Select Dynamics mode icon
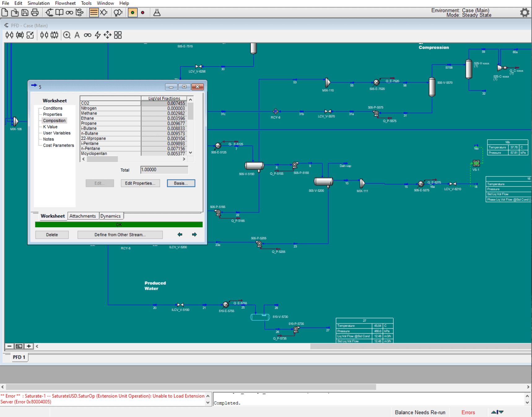Image resolution: width=532 pixels, height=417 pixels. 104,13
